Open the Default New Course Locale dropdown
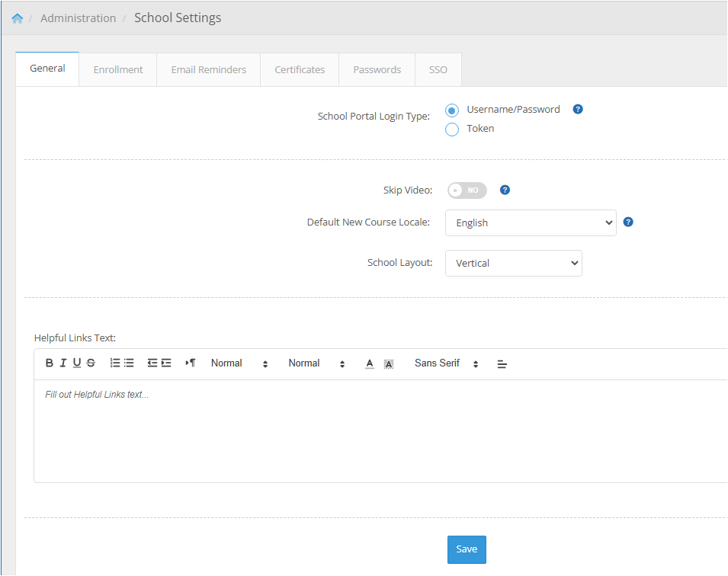This screenshot has height=576, width=728. 531,223
